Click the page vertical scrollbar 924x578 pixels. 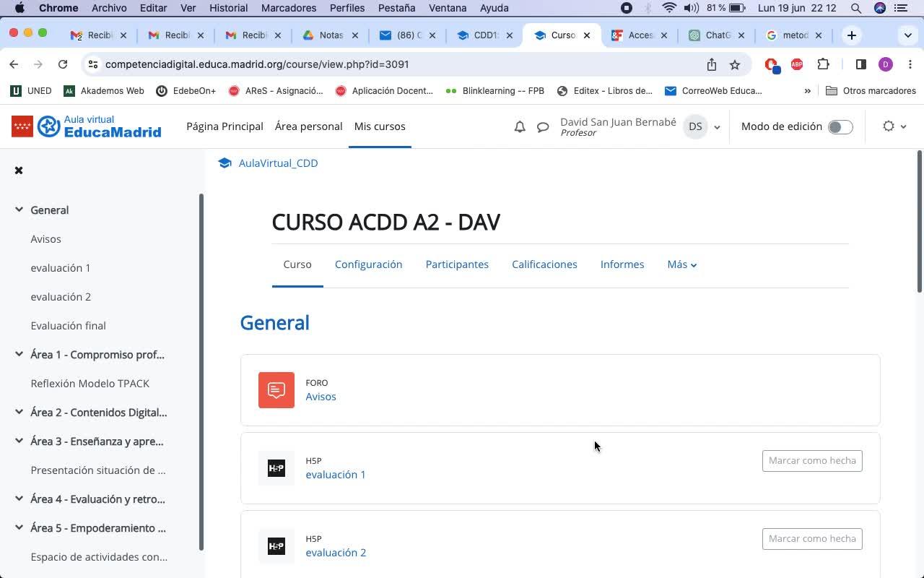[x=919, y=221]
